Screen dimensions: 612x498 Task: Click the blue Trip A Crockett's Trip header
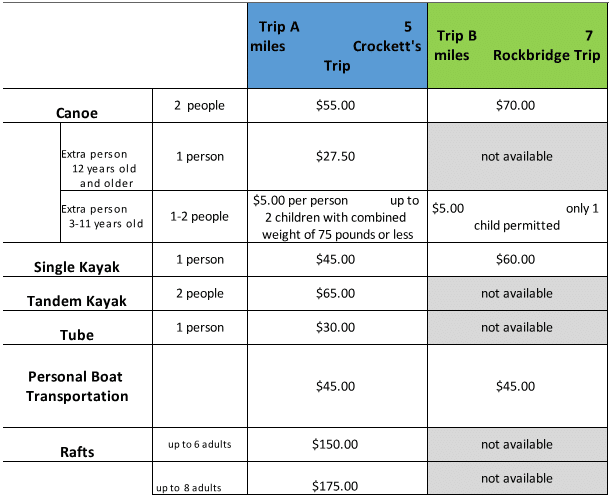point(337,45)
